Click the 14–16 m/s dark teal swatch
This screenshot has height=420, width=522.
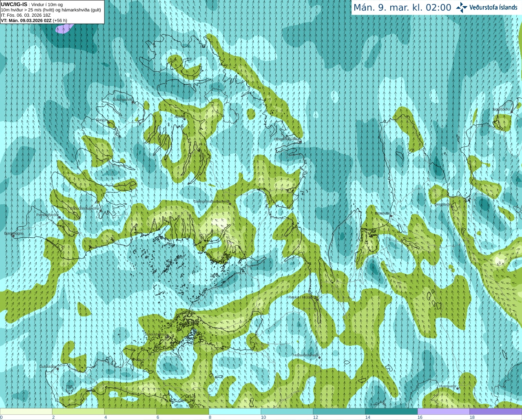[x=391, y=411]
